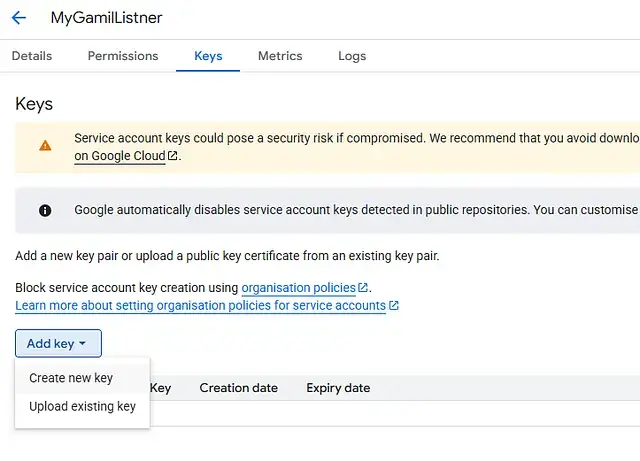Switch to the Details tab

[32, 56]
